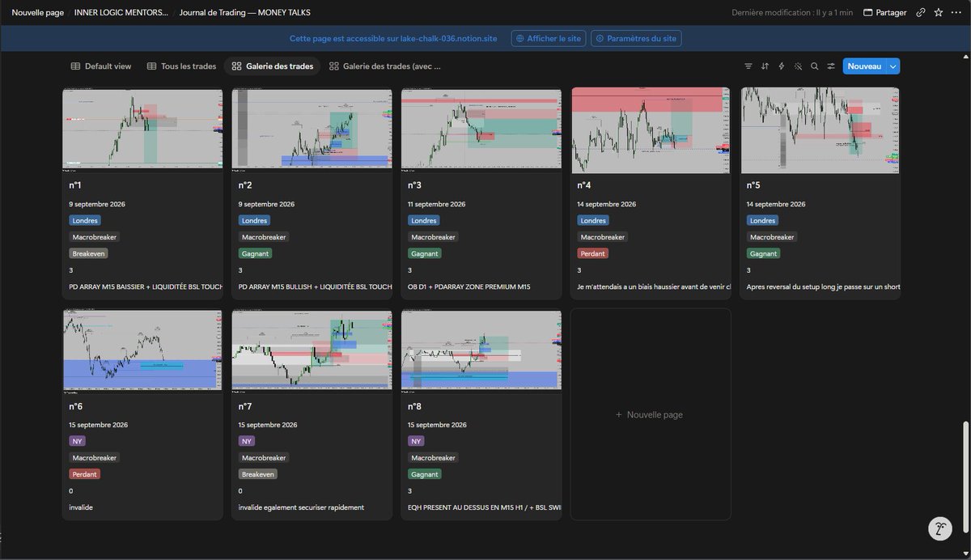Click the Partager button
971x560 pixels.
coord(885,13)
